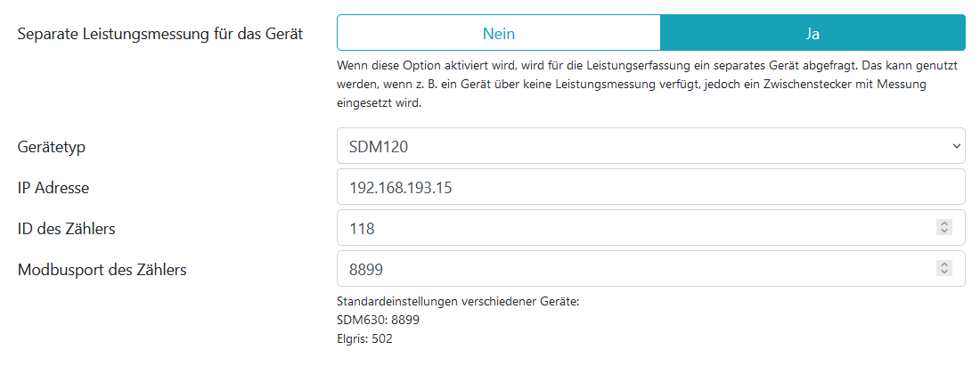Click the ID des Zählers label
Viewport: 980px width, 366px height.
[x=66, y=229]
